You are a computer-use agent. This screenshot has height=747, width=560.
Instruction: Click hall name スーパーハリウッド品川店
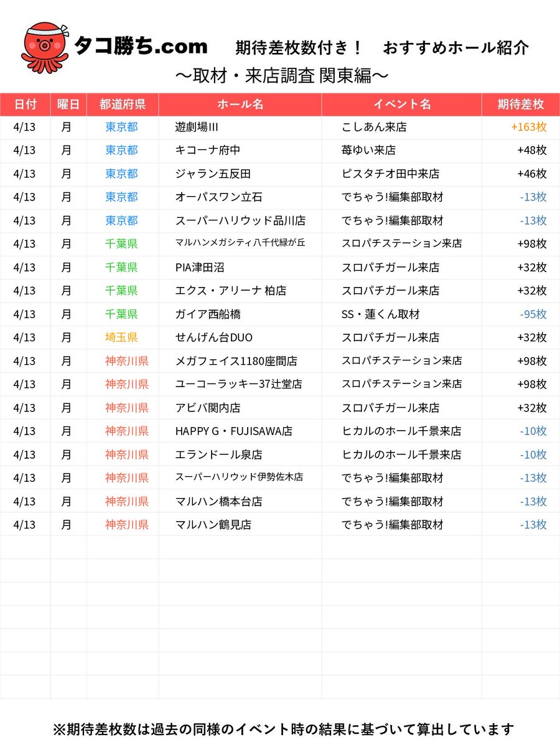240,220
